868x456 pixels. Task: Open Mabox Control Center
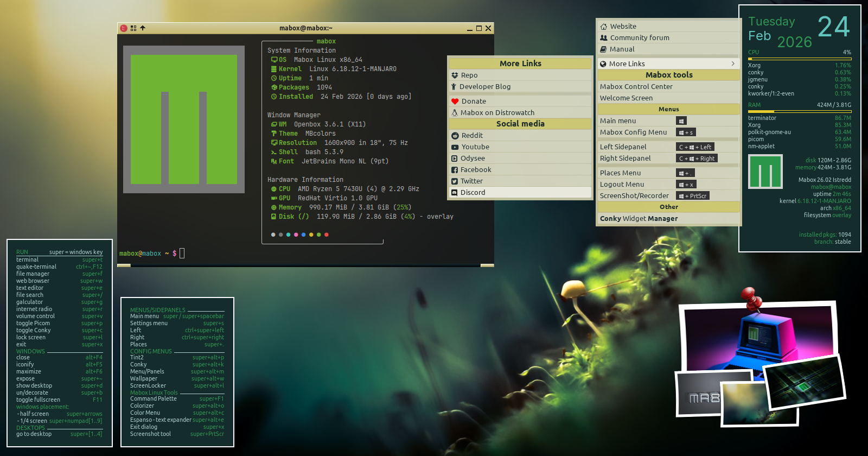(x=636, y=87)
